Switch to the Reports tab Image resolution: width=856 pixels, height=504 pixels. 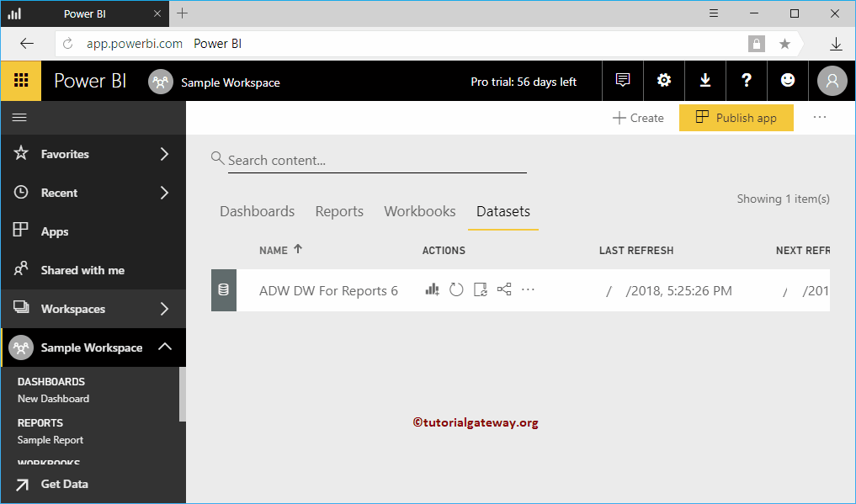click(x=339, y=211)
